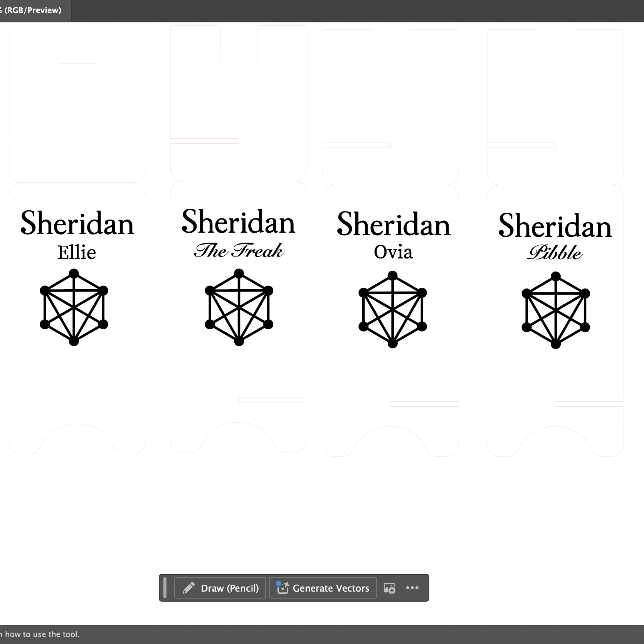Select the hexagon logo under The Freak
644x644 pixels.
[x=239, y=307]
